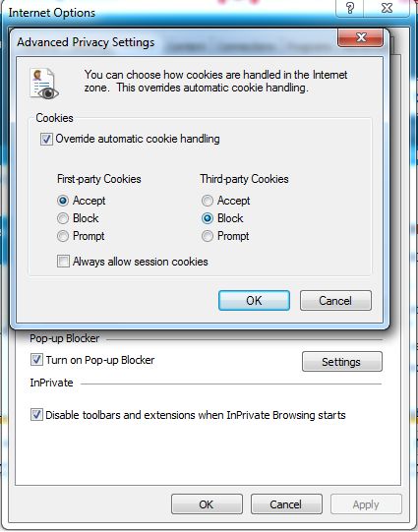This screenshot has width=418, height=532.
Task: Select Accept for First-party Cookies
Action: 63,201
